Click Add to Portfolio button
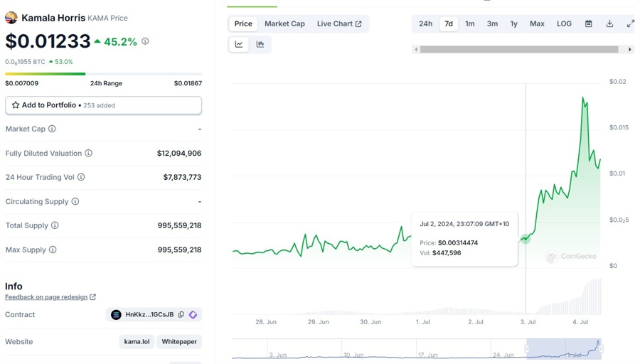The height and width of the screenshot is (364, 640). (103, 105)
